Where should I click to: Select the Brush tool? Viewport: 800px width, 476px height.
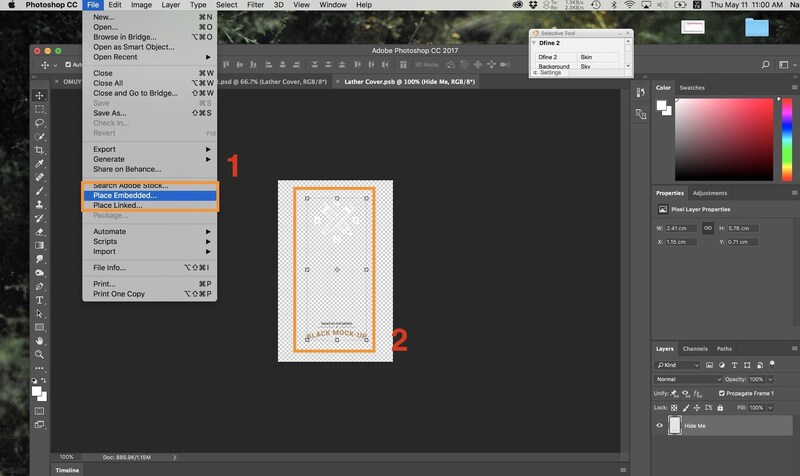coord(39,191)
